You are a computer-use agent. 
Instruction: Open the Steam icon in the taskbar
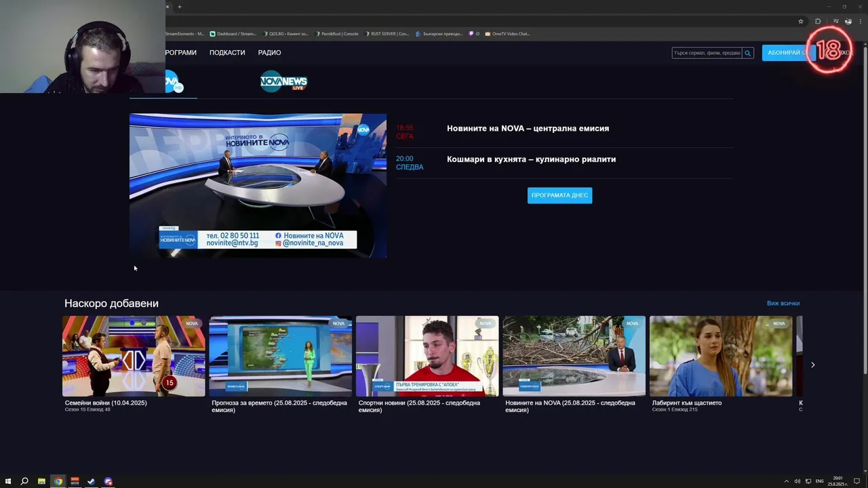coord(91,481)
